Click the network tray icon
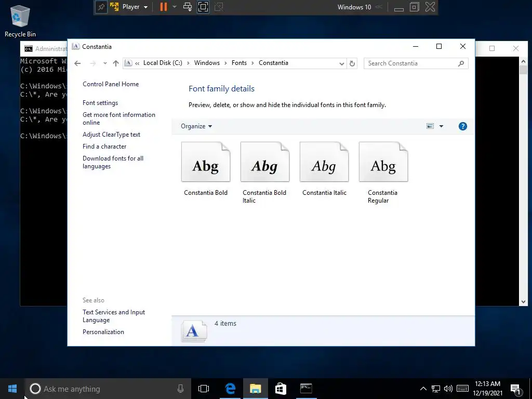The height and width of the screenshot is (399, 532). (x=436, y=389)
